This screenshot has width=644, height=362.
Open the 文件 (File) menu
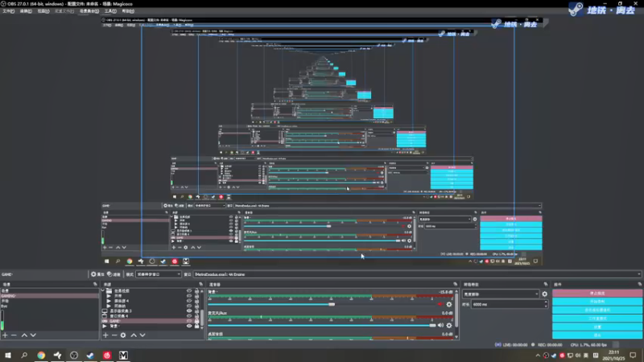[8, 11]
